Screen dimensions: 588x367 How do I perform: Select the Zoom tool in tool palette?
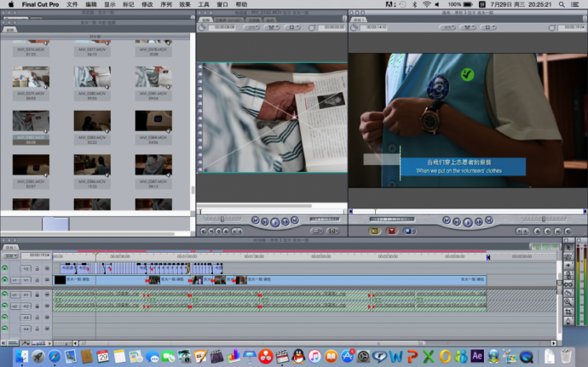click(x=568, y=301)
